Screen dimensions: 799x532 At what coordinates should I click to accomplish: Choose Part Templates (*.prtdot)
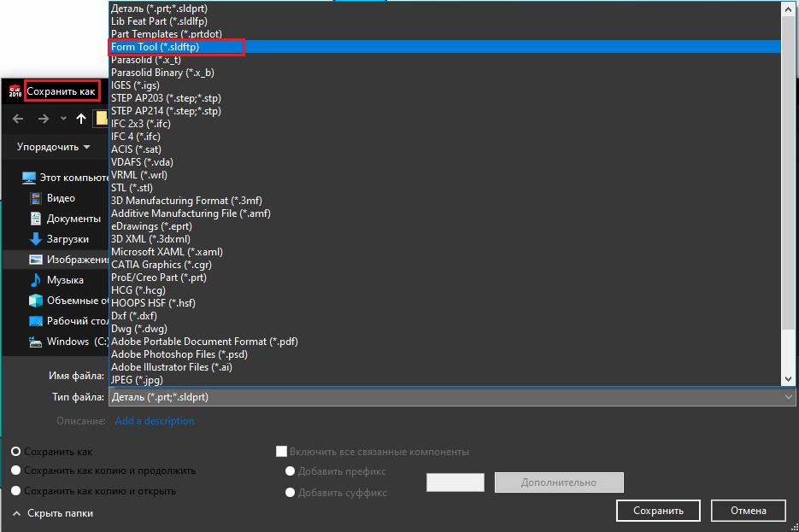(x=445, y=33)
